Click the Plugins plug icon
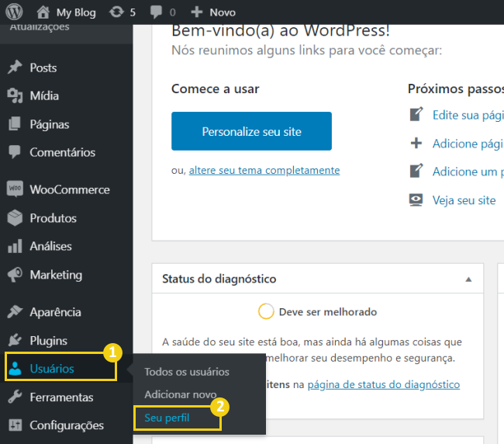Screen dimensions: 504x444 click(15, 340)
